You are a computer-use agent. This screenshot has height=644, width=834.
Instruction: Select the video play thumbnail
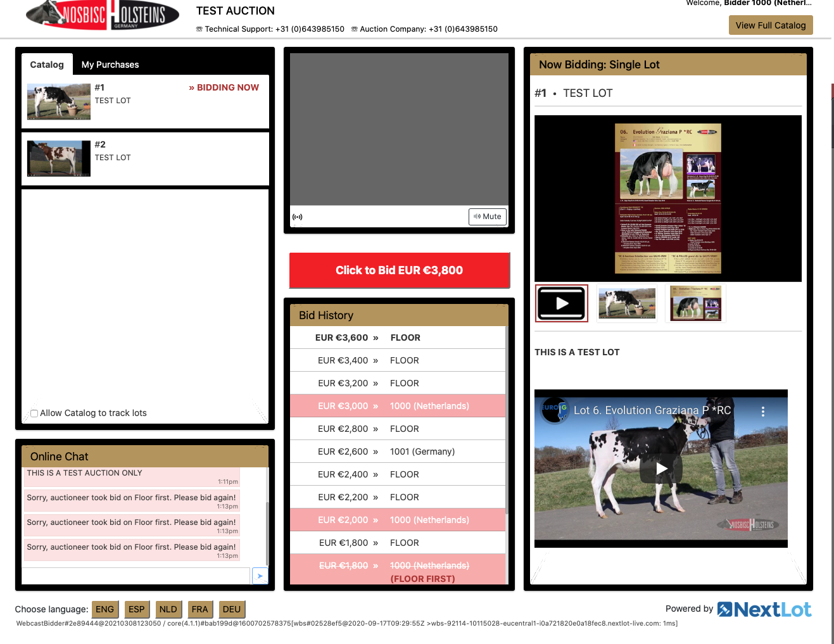tap(562, 303)
